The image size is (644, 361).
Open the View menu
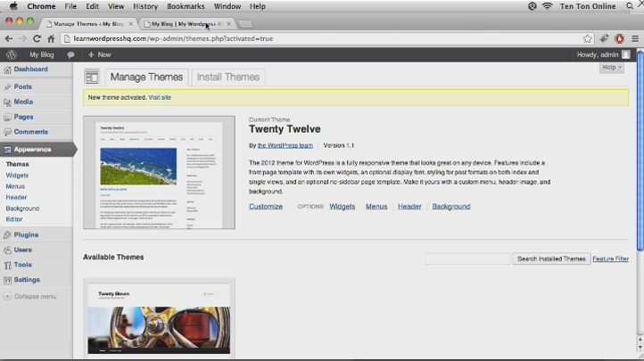[x=116, y=6]
